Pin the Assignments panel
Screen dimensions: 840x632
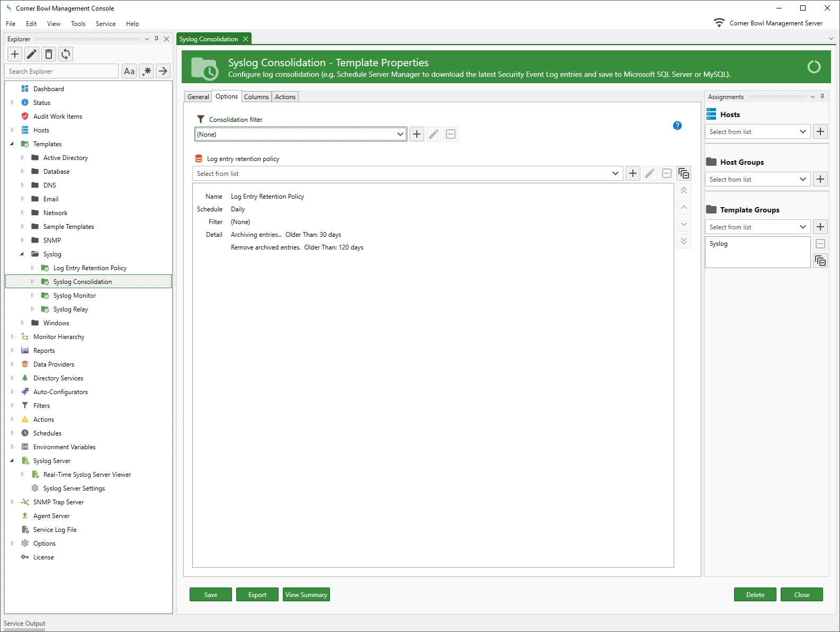tap(822, 96)
